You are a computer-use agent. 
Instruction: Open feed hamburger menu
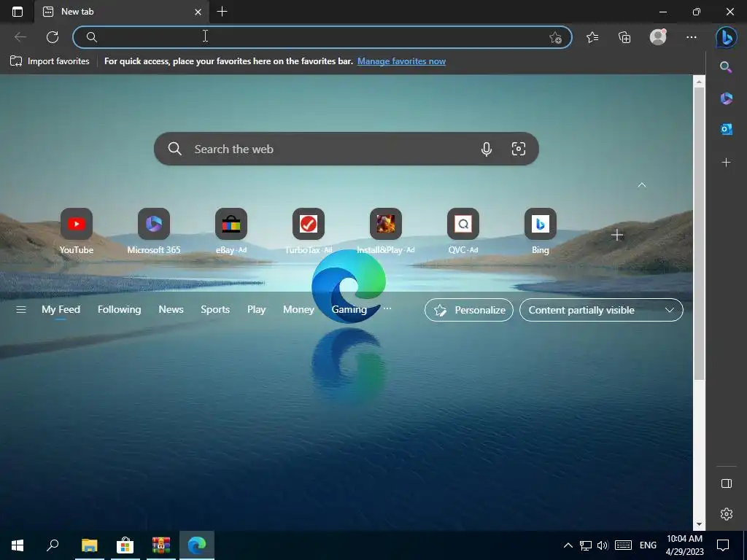(x=21, y=309)
